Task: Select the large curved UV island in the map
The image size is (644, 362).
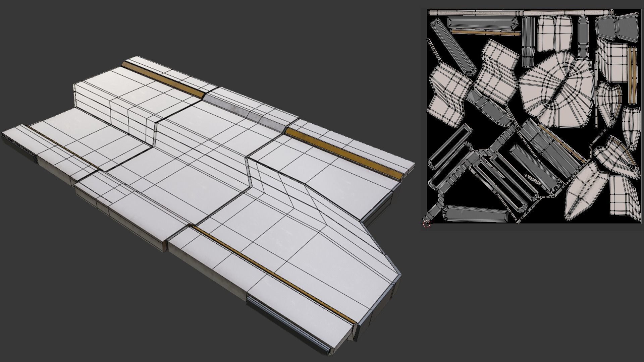Action: 556,89
